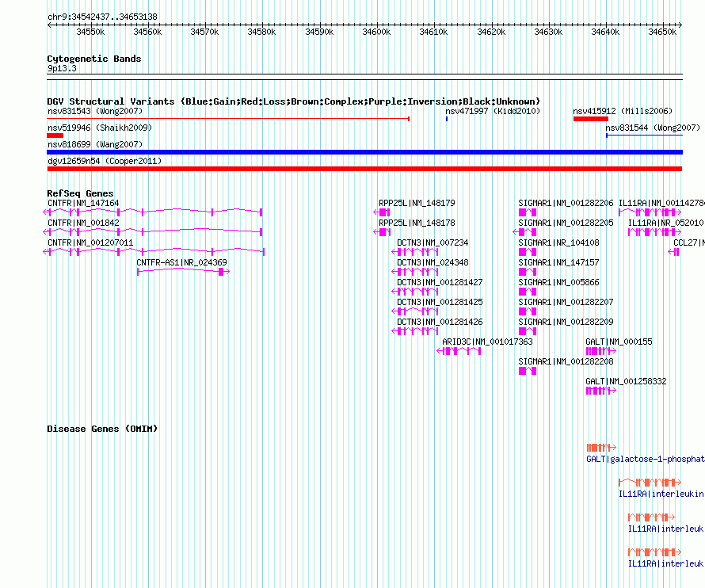705x588 pixels.
Task: Select the SIGMAR1|NM_001282209 transcript label
Action: pyautogui.click(x=566, y=322)
